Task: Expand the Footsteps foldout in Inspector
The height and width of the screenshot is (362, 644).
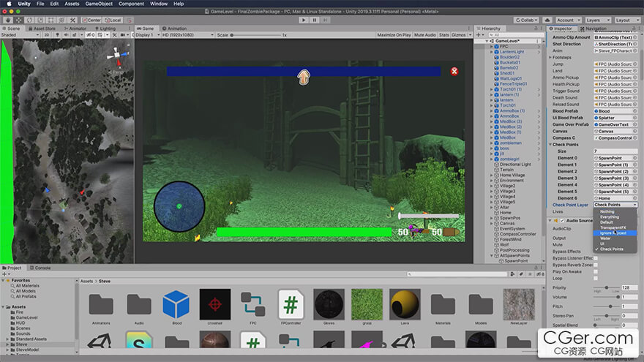Action: (550, 58)
